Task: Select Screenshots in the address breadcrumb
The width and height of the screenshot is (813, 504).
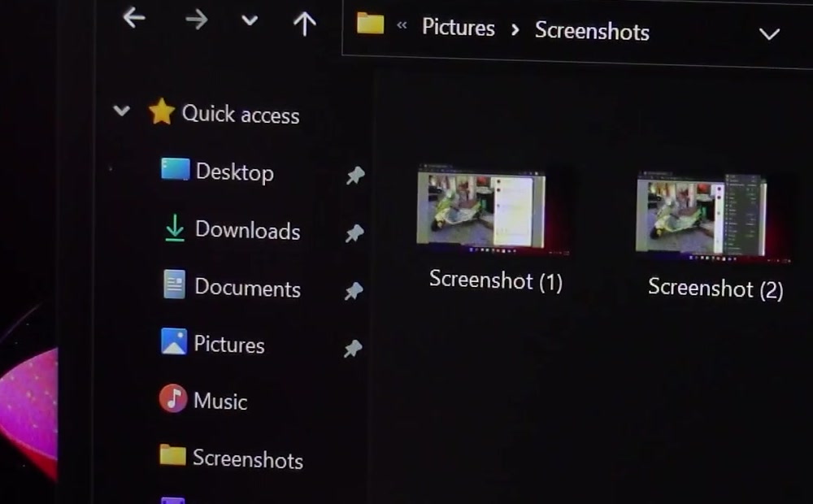Action: pyautogui.click(x=592, y=31)
